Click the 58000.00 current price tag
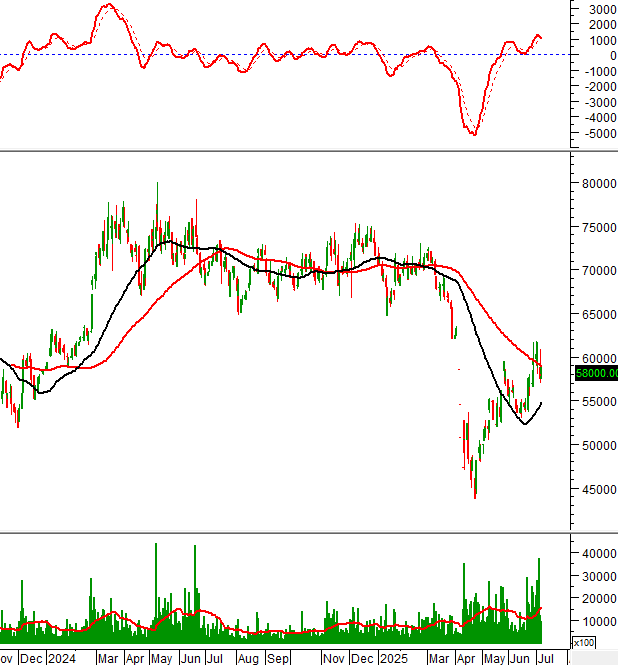The width and height of the screenshot is (618, 665). tap(596, 374)
